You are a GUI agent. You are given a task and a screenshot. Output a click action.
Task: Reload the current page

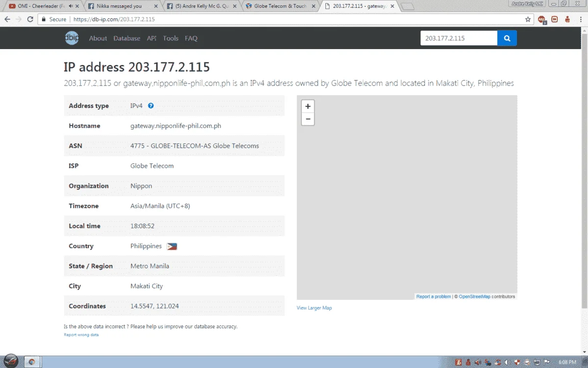30,20
